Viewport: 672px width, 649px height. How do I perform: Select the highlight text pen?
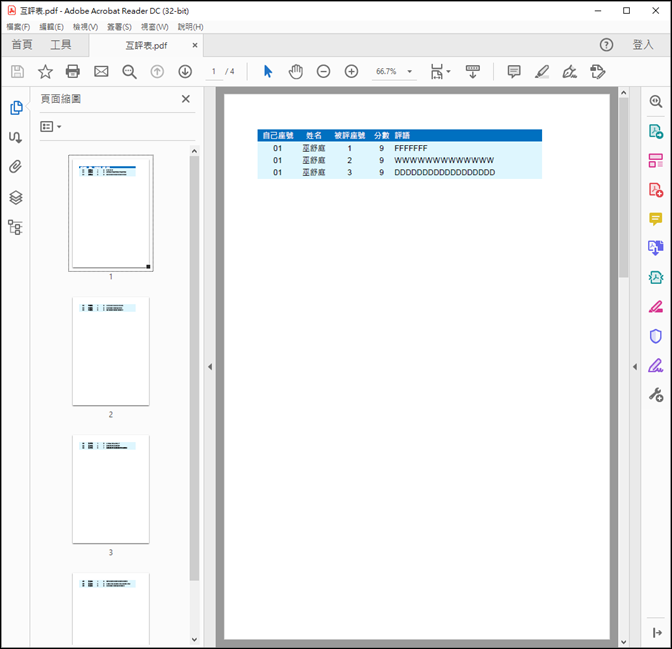[542, 72]
